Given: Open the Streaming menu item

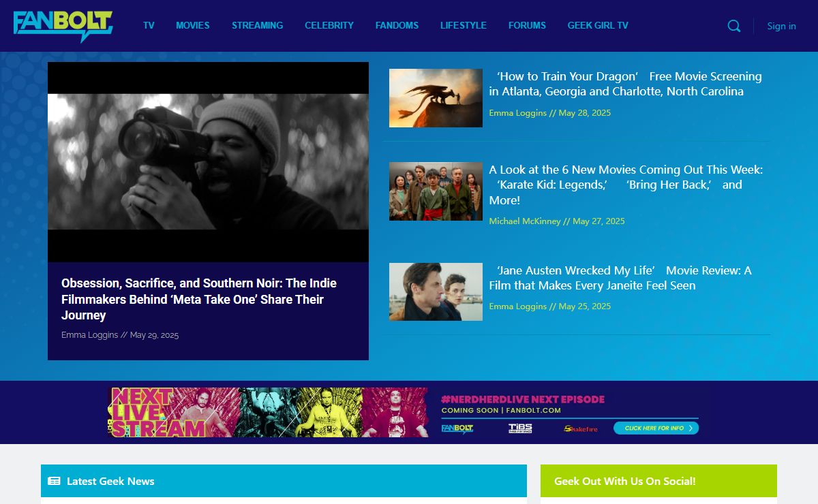Looking at the screenshot, I should point(257,25).
